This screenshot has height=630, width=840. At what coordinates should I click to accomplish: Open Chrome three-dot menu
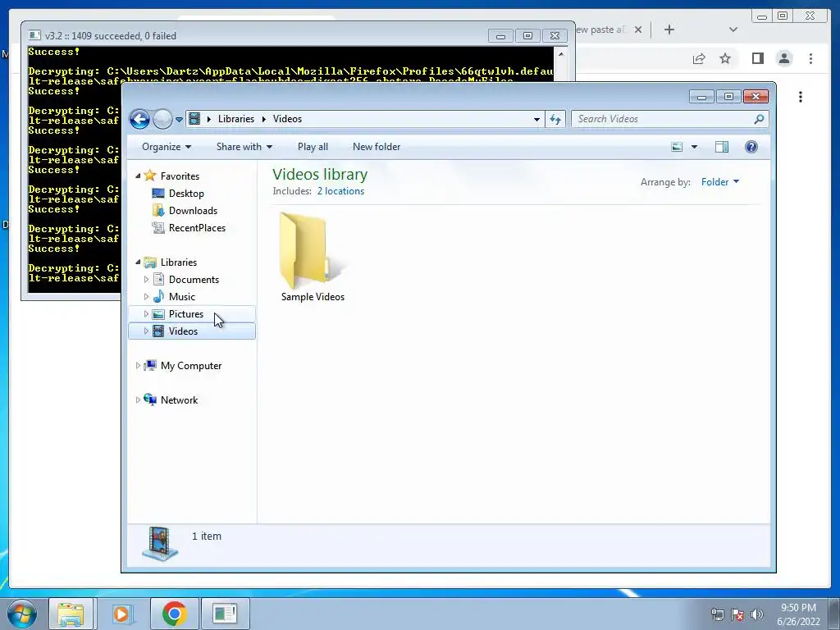pyautogui.click(x=810, y=58)
